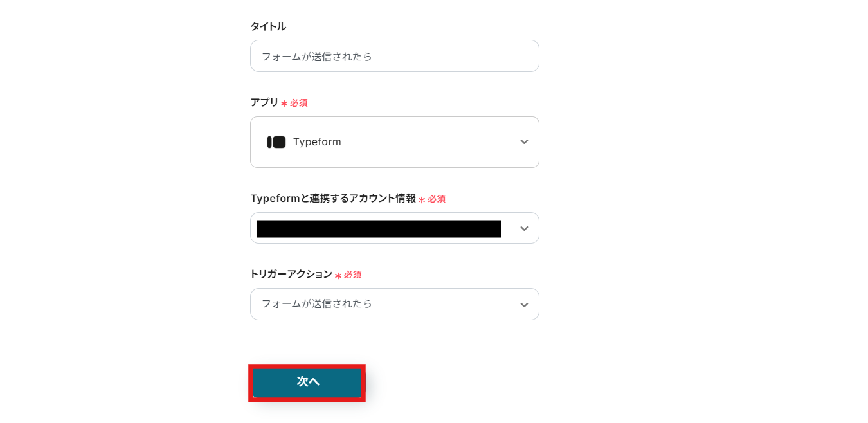Click the red asterisk beside the account info label
Screen dimensions: 868x423
(x=422, y=200)
